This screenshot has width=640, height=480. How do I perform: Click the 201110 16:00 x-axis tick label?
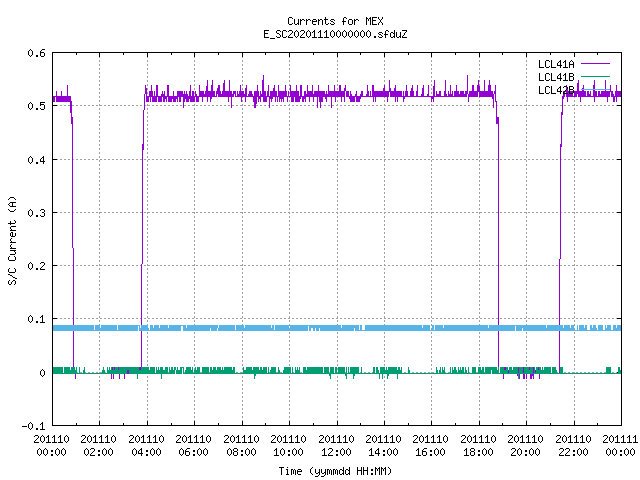(431, 446)
